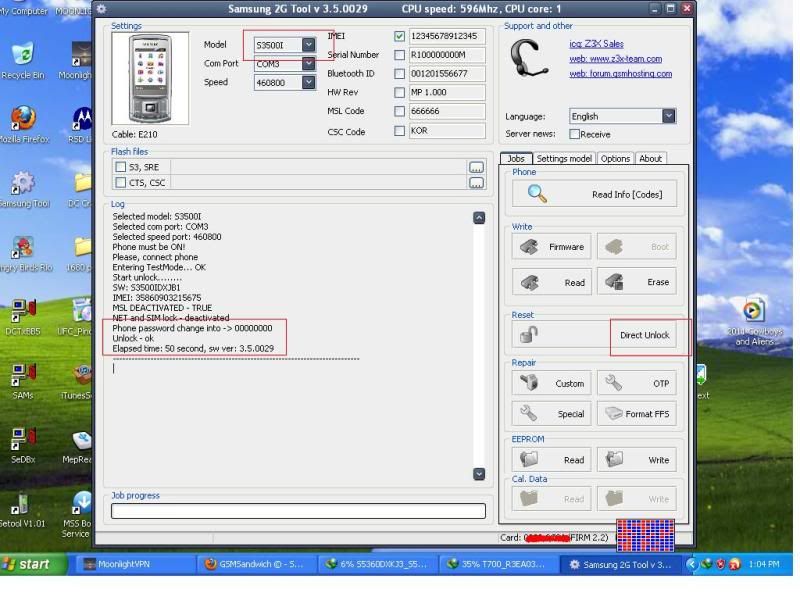This screenshot has height=600, width=800.
Task: Enable the MSL Code checkbox
Action: [x=399, y=111]
